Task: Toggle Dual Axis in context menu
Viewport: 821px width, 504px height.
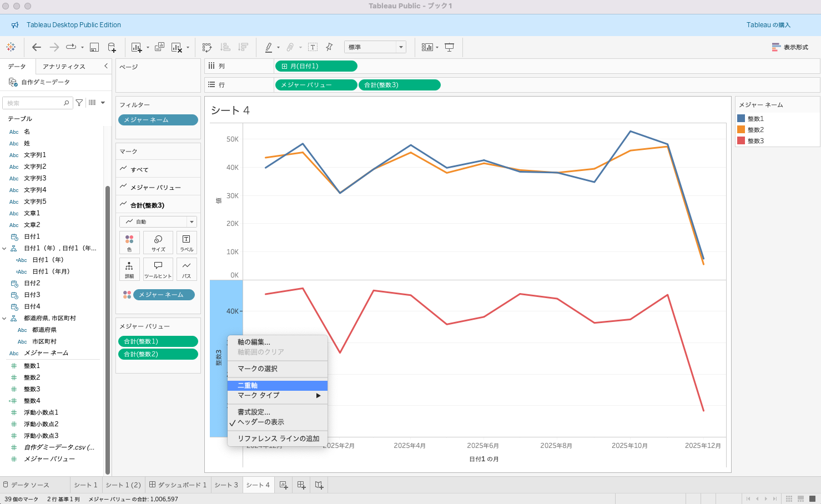Action: click(248, 385)
